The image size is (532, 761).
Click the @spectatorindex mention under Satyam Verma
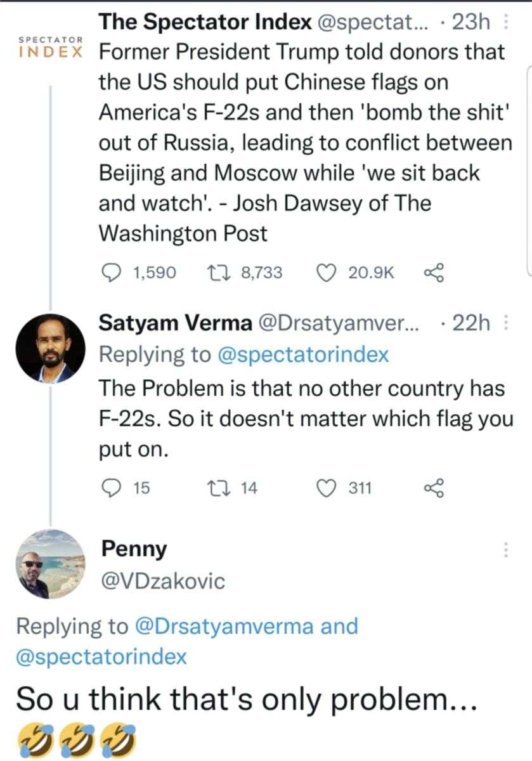click(303, 354)
